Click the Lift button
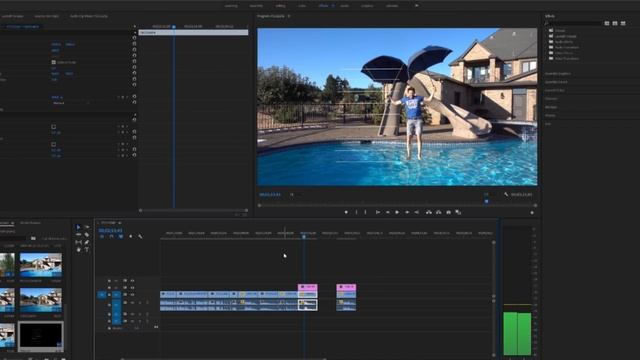The height and width of the screenshot is (360, 640). (x=429, y=212)
